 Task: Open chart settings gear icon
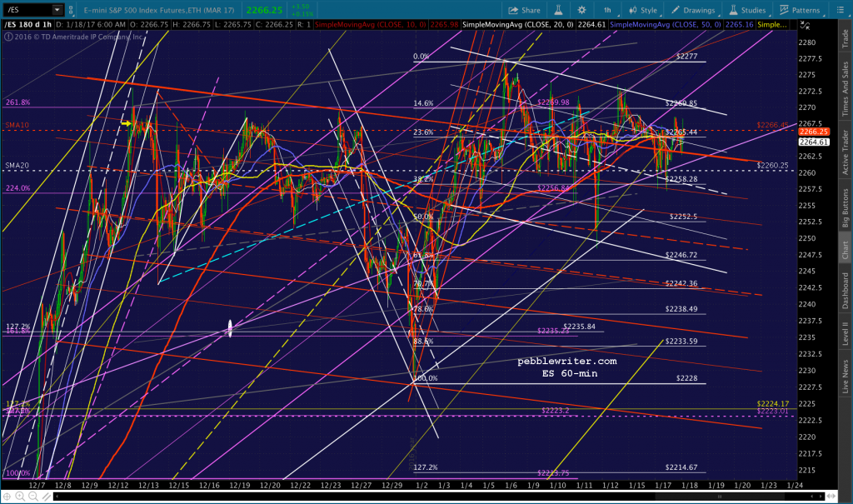[x=581, y=10]
